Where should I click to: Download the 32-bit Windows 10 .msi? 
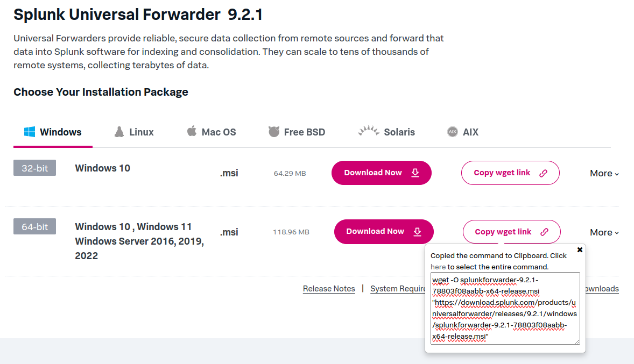pyautogui.click(x=381, y=173)
